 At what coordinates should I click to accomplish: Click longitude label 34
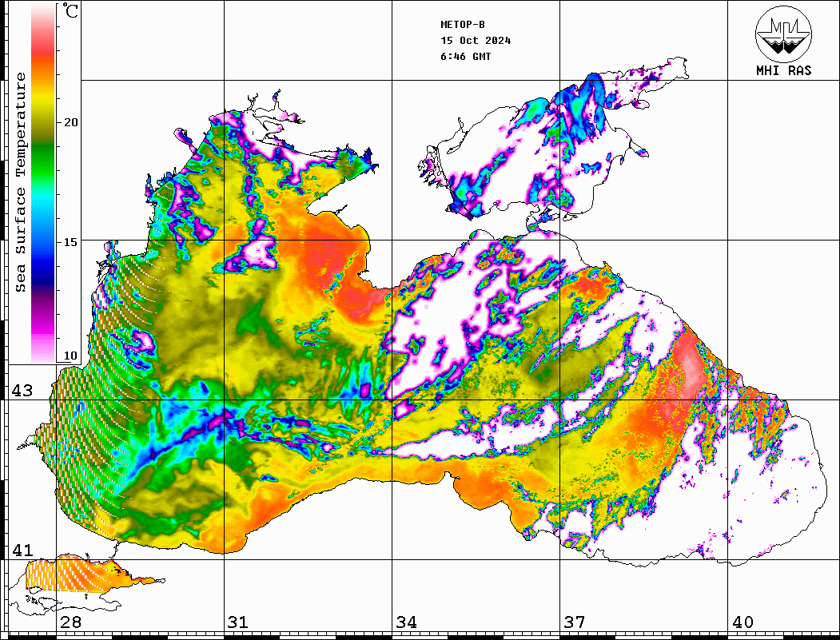point(406,622)
